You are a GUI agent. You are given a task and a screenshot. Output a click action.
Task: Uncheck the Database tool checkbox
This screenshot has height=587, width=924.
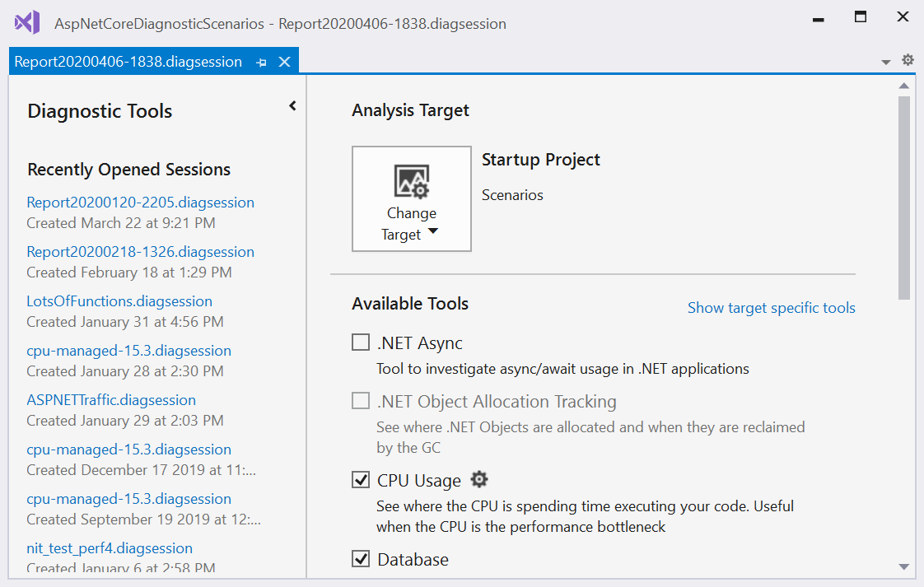point(361,560)
